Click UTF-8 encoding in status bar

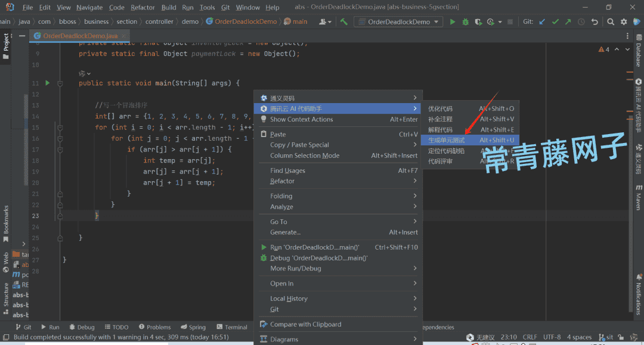552,337
